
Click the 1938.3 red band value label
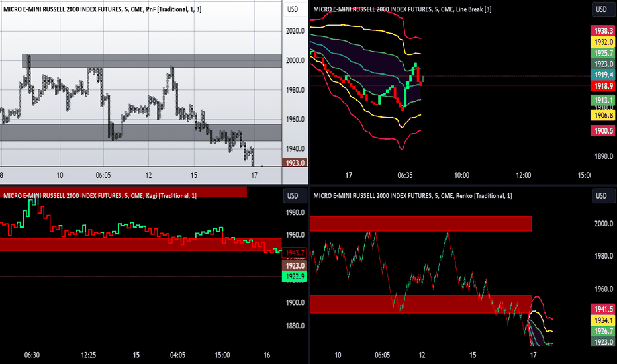click(603, 30)
